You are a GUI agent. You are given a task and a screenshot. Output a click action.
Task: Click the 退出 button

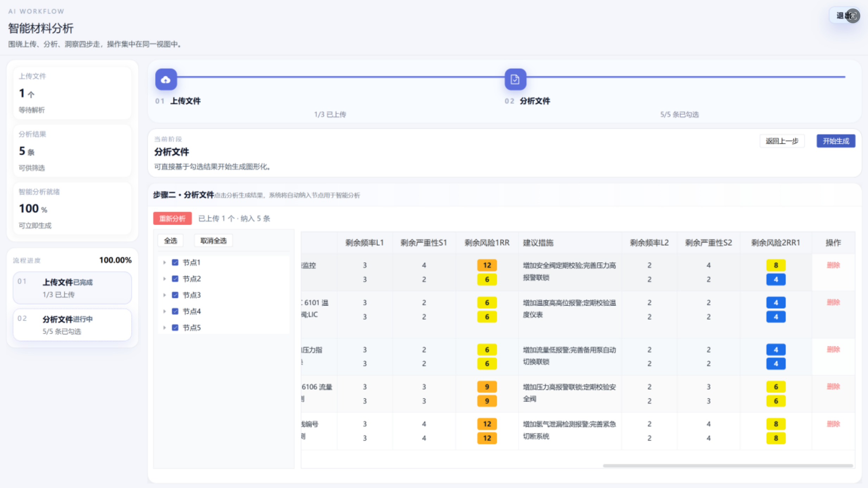pos(844,15)
